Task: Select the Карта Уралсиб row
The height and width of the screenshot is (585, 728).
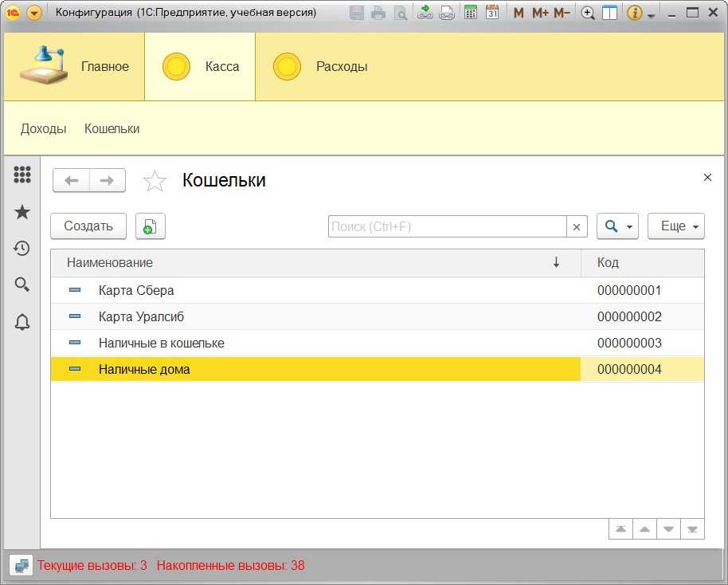Action: pos(141,316)
